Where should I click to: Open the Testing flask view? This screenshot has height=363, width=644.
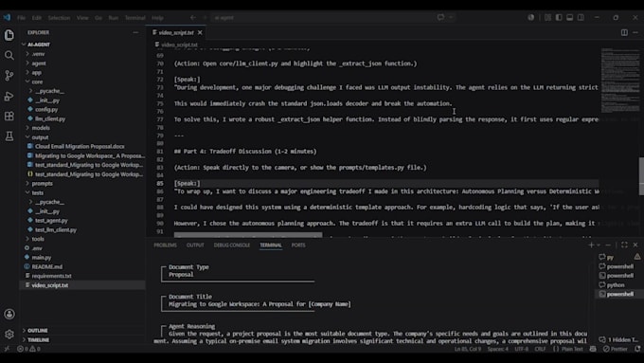click(x=9, y=136)
